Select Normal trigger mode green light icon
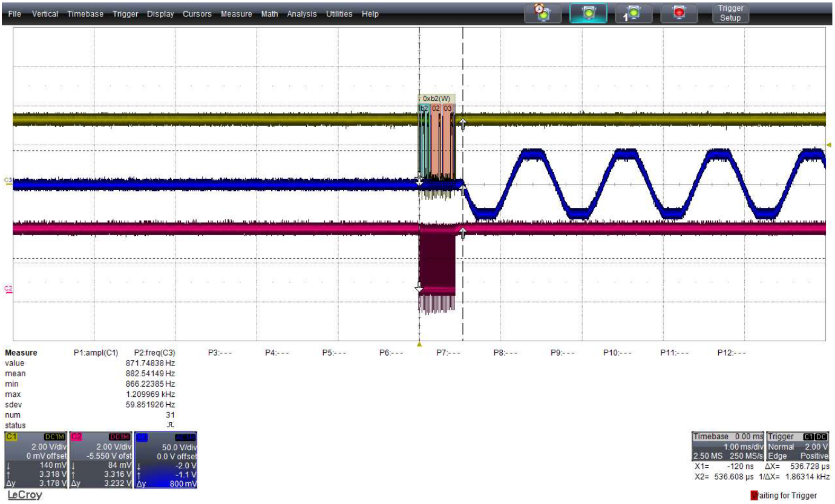835x504 pixels. point(588,13)
